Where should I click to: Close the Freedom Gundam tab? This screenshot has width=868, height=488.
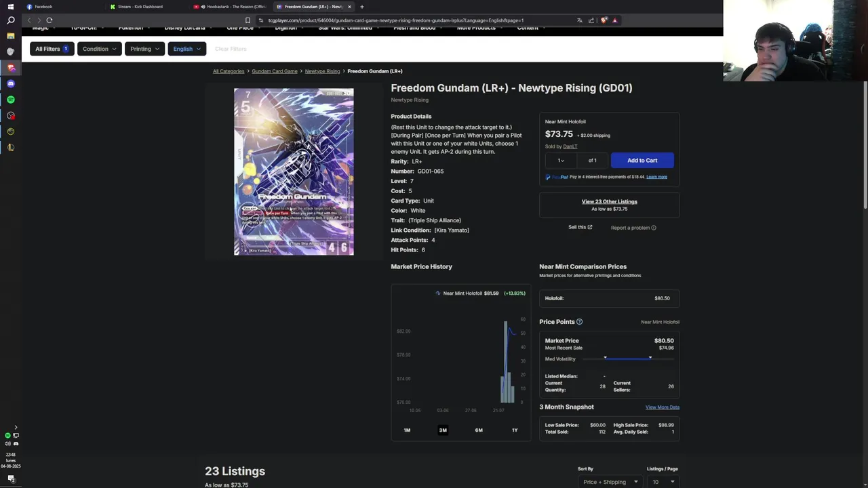349,7
